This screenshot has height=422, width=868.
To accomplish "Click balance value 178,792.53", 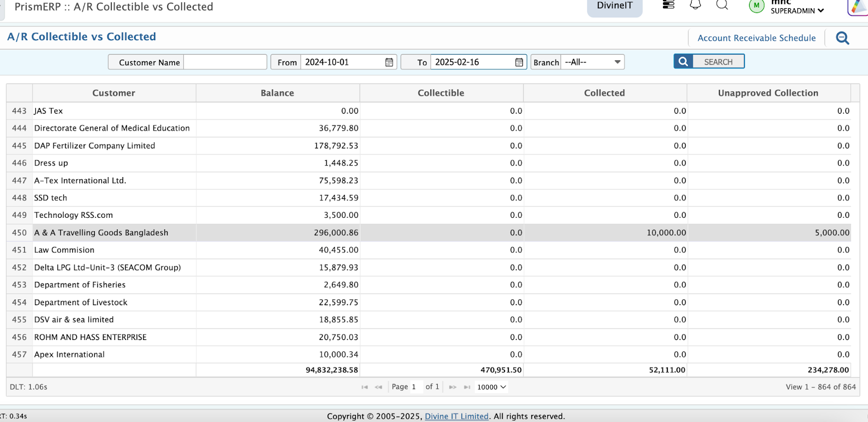I will point(336,146).
